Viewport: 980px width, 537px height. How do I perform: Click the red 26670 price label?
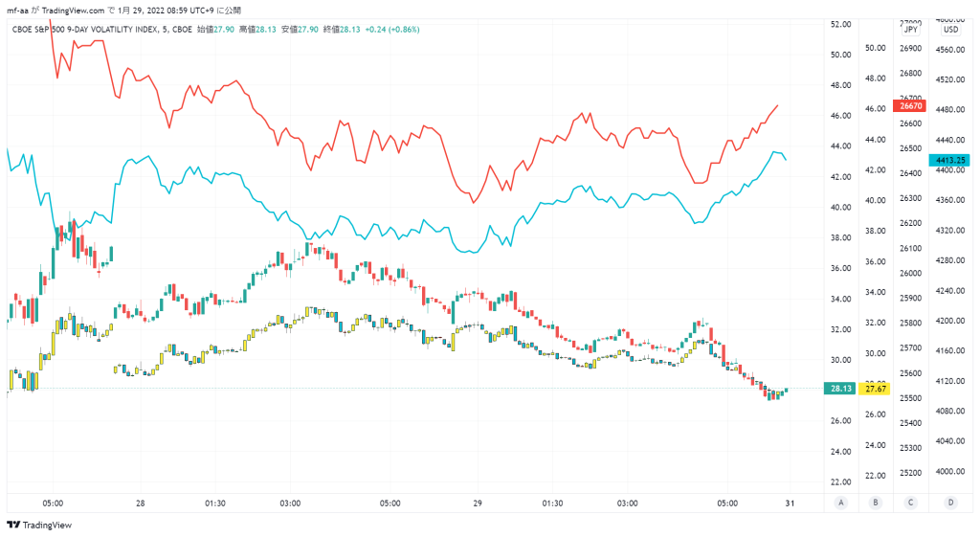pos(909,106)
